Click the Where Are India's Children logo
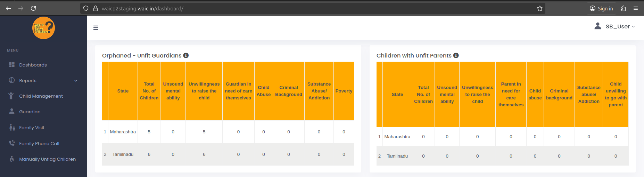 (x=43, y=28)
